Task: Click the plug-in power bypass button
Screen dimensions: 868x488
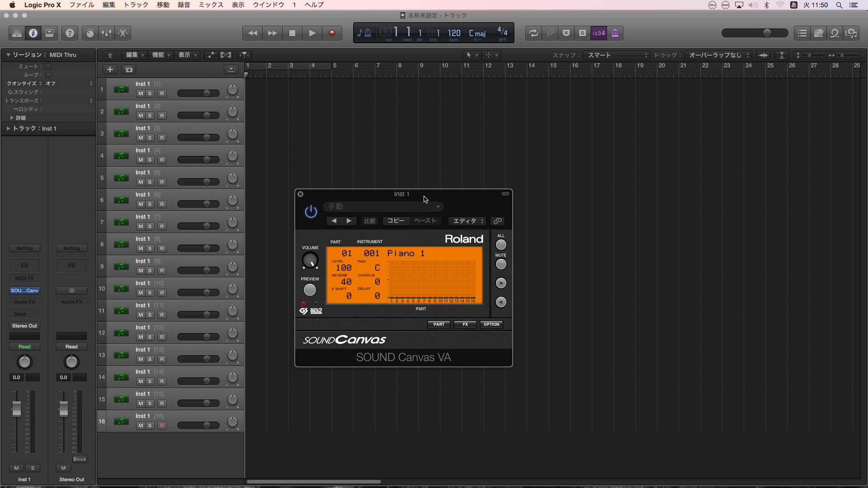Action: (x=311, y=211)
